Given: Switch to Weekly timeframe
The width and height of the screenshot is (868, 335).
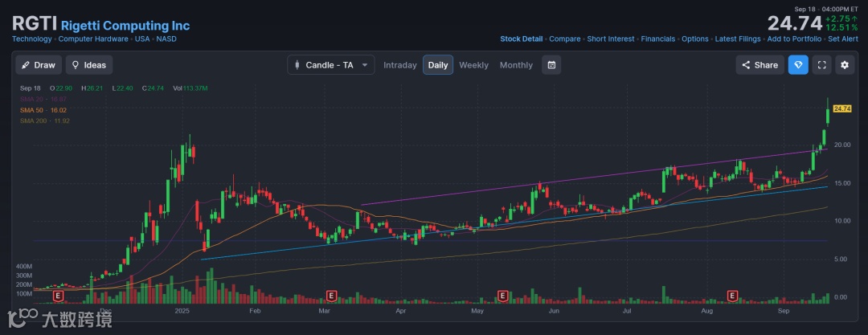Looking at the screenshot, I should tap(474, 65).
